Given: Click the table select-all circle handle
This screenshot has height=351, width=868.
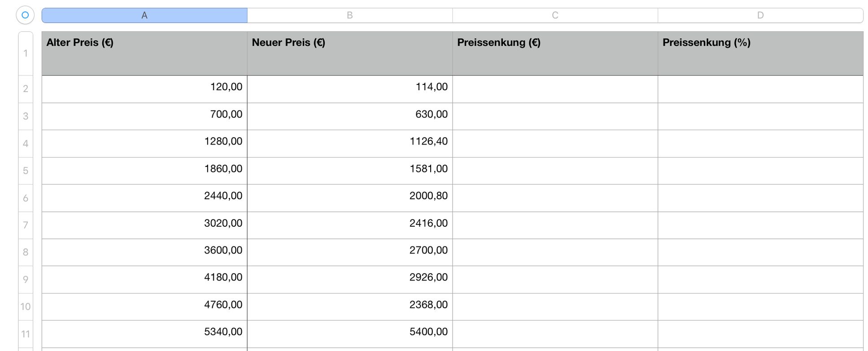Looking at the screenshot, I should click(x=25, y=15).
